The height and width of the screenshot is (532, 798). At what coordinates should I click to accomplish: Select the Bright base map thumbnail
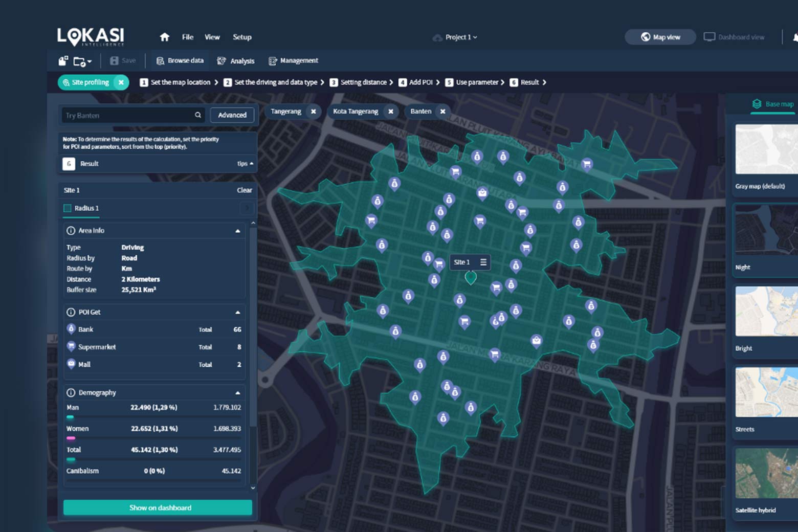click(x=766, y=311)
